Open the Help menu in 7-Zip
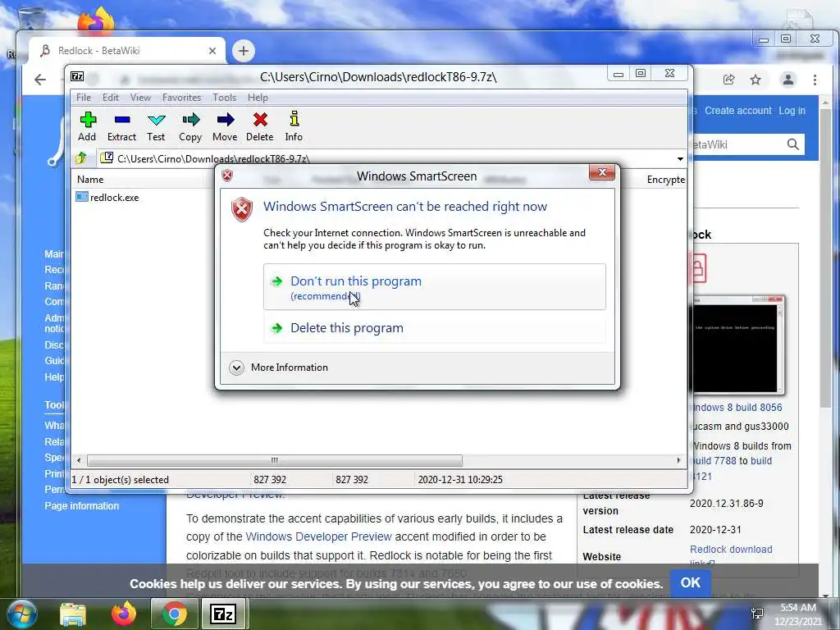 click(258, 98)
